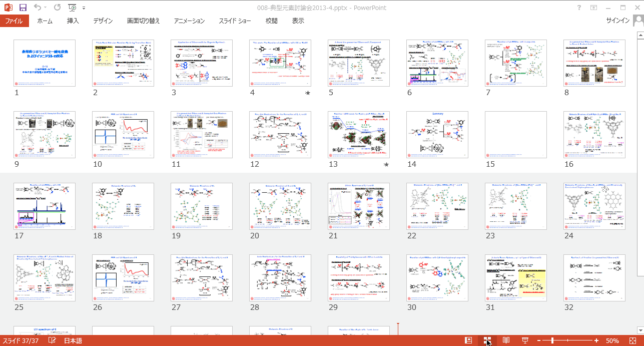The width and height of the screenshot is (644, 346).
Task: Select blank slide 15 thumbnail
Action: pos(516,135)
